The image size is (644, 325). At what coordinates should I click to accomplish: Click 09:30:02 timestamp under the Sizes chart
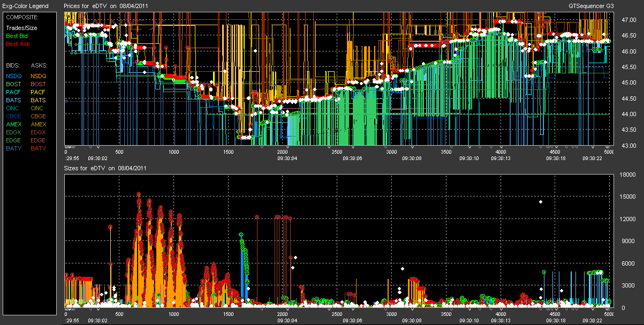(98, 321)
